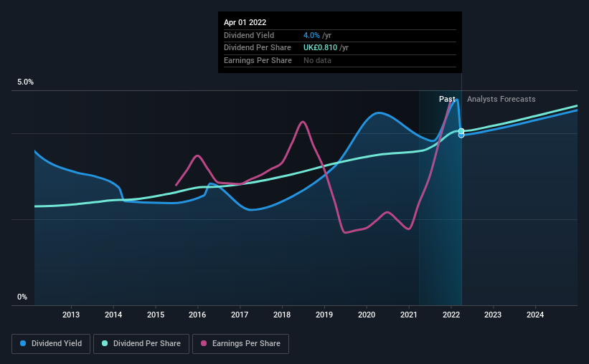Click the 2024 x-axis label
Image resolution: width=589 pixels, height=364 pixels.
535,315
